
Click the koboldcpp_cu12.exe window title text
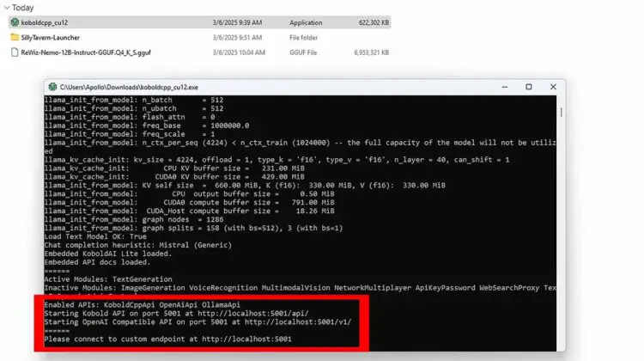pyautogui.click(x=129, y=87)
